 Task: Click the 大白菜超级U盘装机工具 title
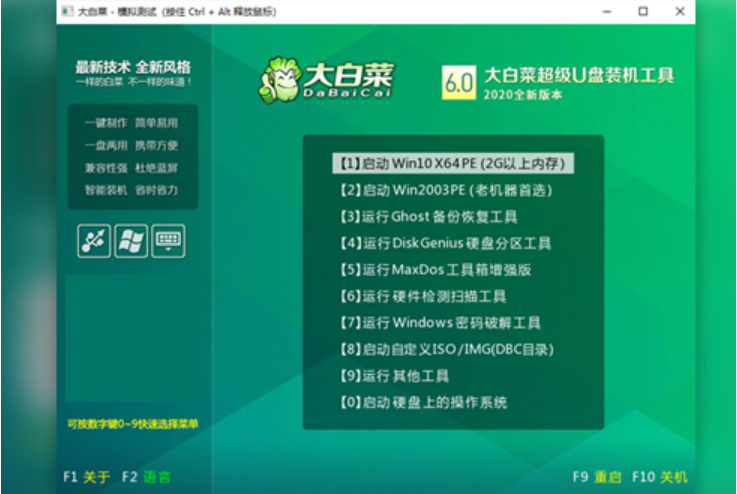pyautogui.click(x=579, y=75)
